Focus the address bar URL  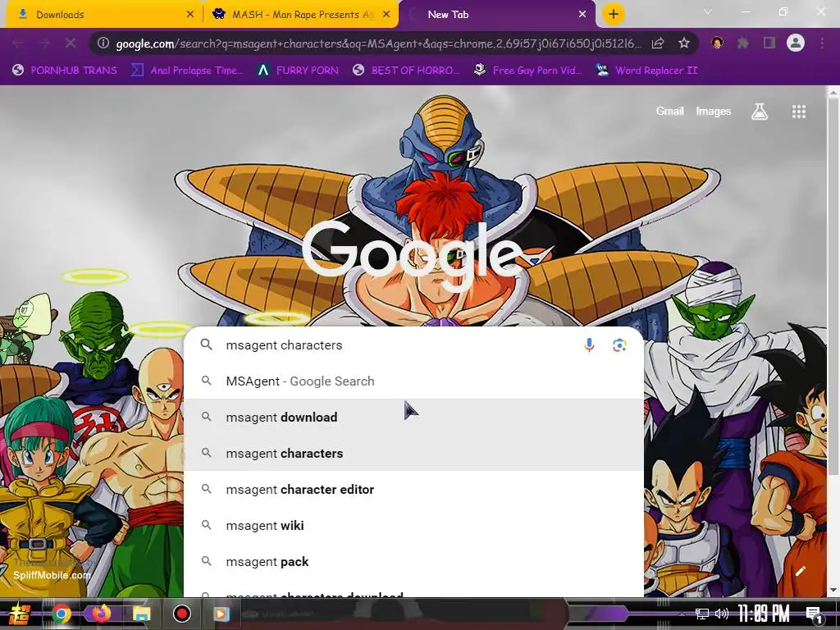click(x=378, y=43)
